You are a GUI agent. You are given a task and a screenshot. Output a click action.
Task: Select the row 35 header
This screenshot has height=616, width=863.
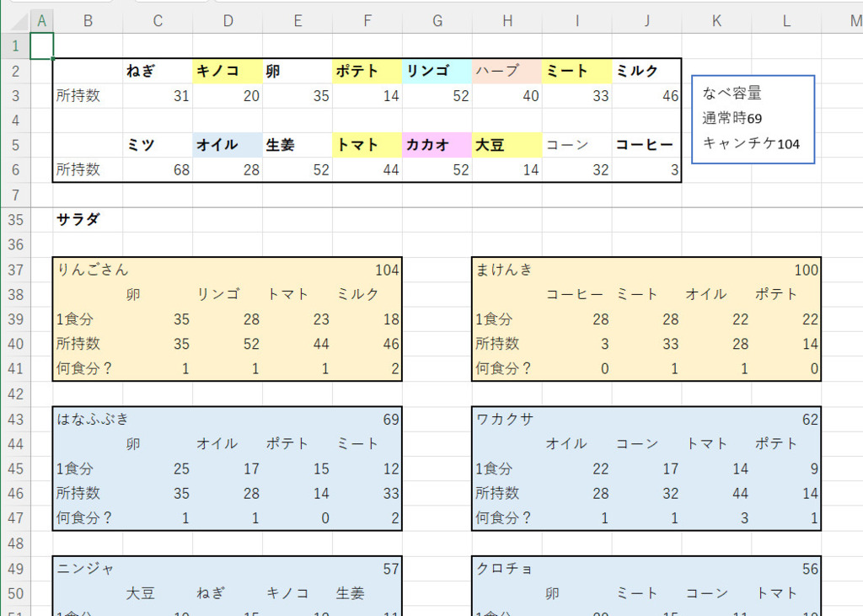tap(15, 220)
